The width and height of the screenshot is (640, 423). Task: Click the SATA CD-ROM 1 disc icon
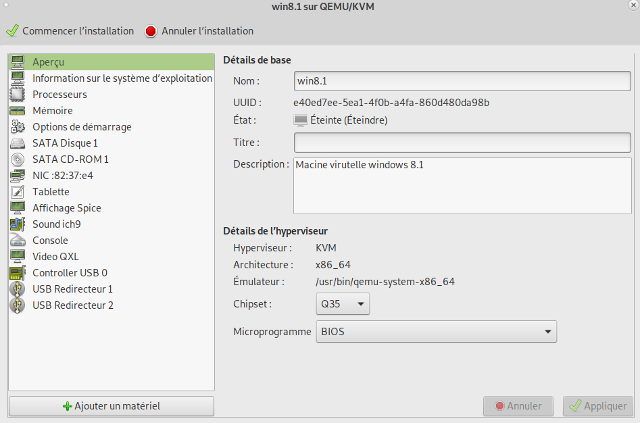point(18,159)
